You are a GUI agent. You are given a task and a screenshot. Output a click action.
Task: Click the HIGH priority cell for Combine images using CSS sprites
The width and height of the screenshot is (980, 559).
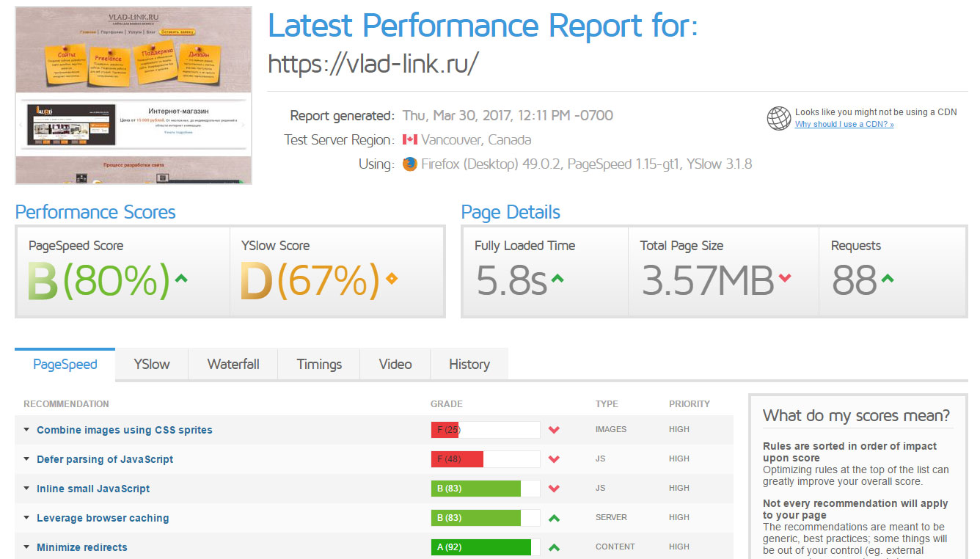coord(679,430)
